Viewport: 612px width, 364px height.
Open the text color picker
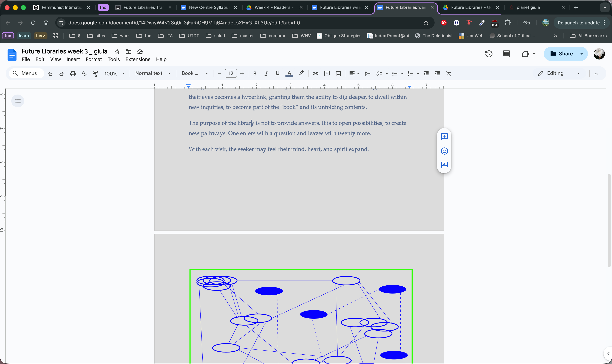[289, 74]
